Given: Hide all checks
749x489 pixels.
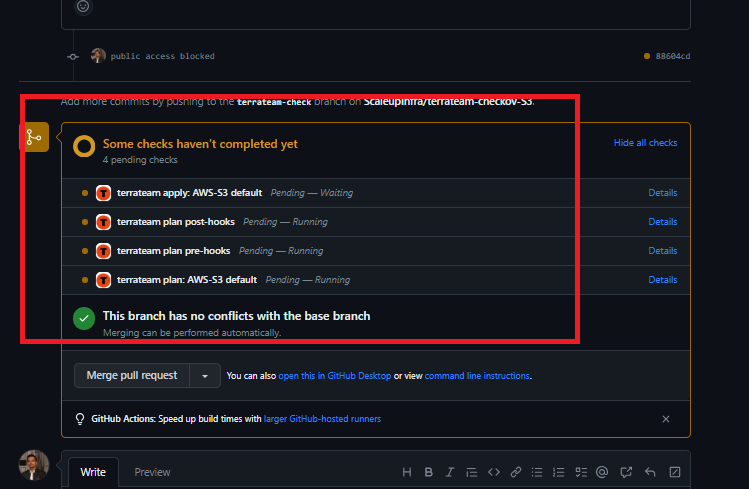Looking at the screenshot, I should click(645, 143).
